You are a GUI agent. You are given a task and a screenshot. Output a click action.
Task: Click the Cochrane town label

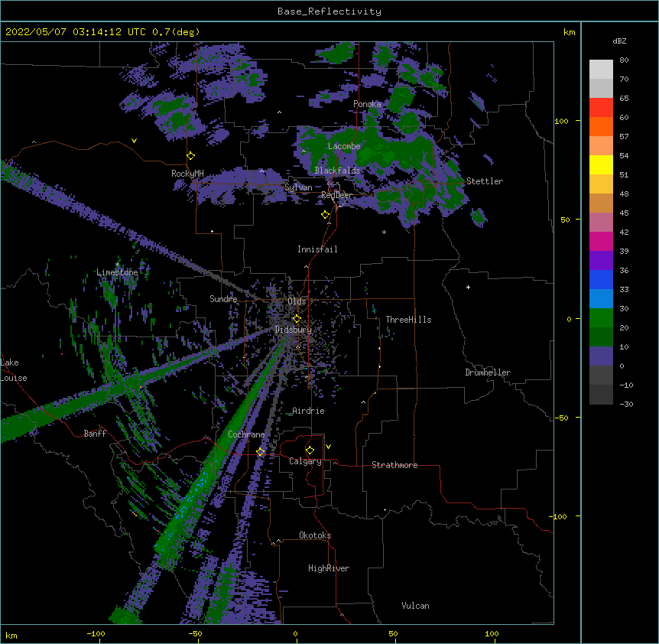[246, 434]
